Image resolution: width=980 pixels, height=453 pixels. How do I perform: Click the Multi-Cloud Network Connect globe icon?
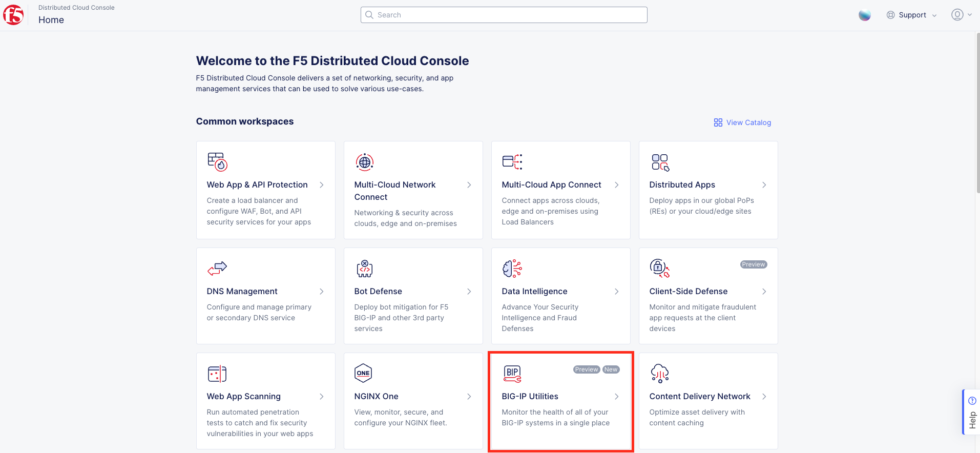(x=364, y=162)
